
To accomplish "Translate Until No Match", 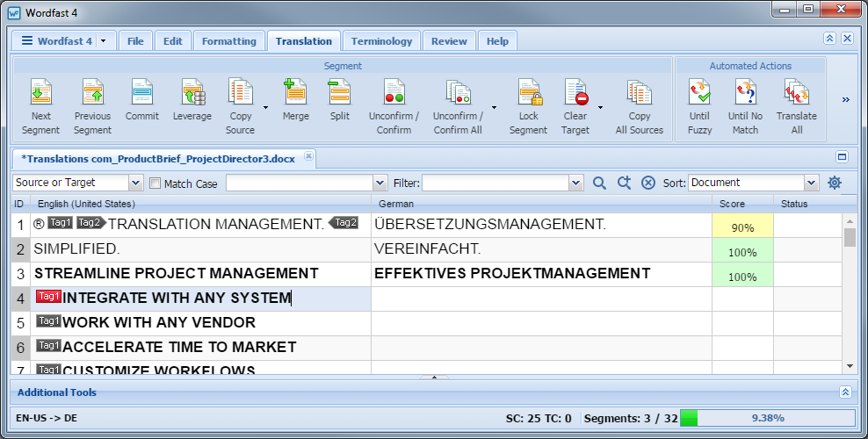I will pos(745,107).
